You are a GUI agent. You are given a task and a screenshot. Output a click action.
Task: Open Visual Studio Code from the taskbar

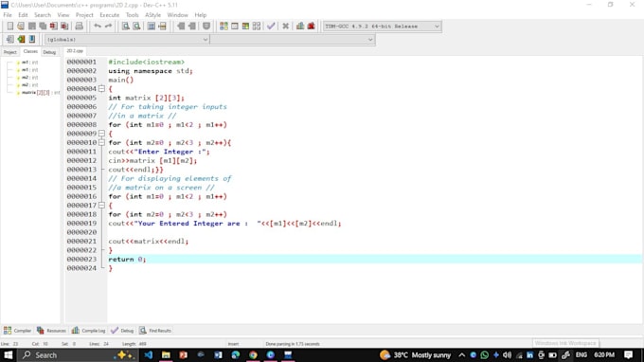pos(149,355)
